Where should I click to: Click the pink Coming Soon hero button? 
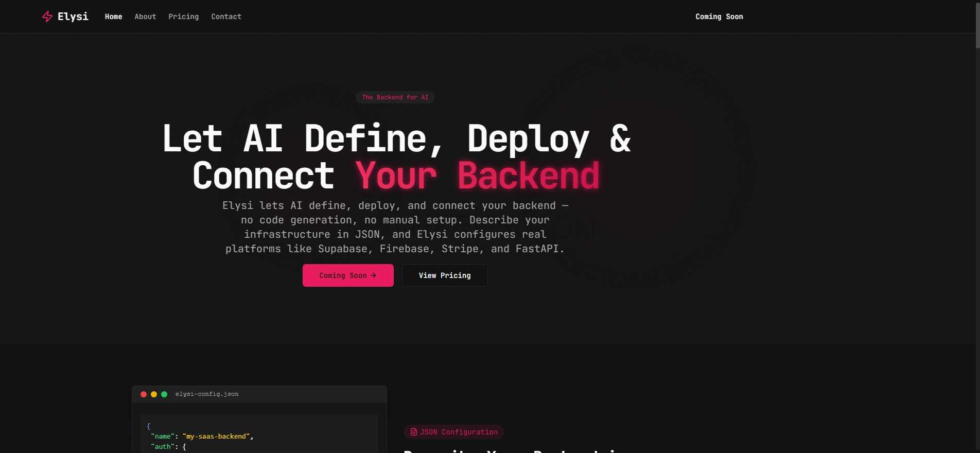tap(348, 275)
